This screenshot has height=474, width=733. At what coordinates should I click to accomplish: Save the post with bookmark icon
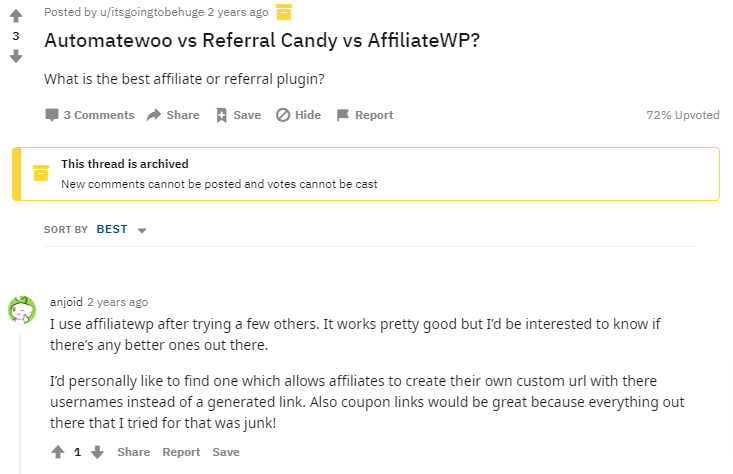[238, 115]
